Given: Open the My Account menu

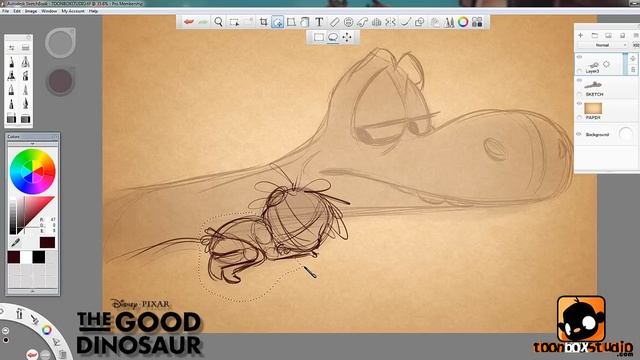Looking at the screenshot, I should click(x=73, y=11).
